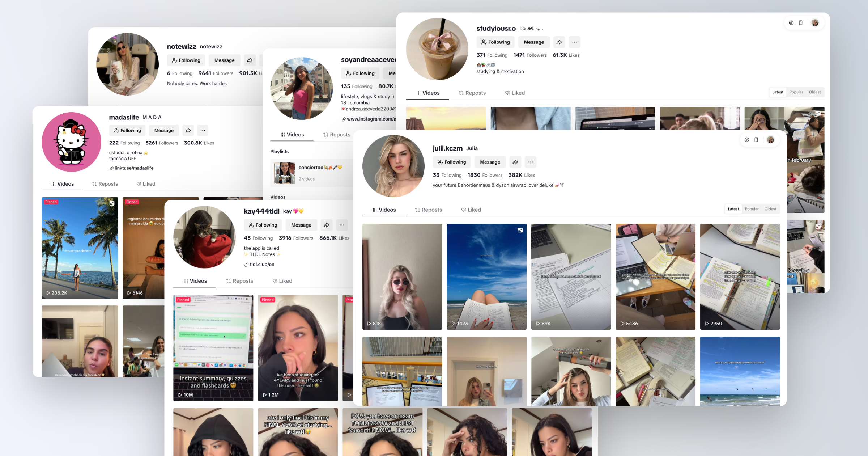Open tldl.club/en link on kay444tldl
Screen dimensions: 868x456
pos(262,265)
